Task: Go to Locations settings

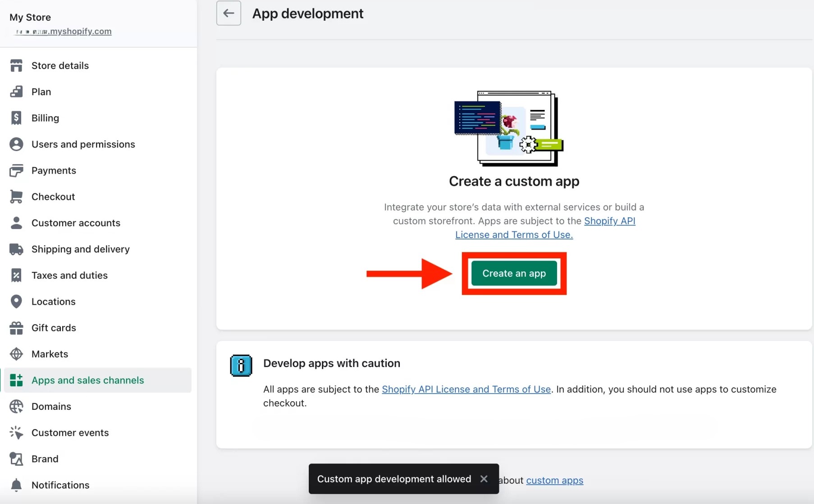Action: point(98,302)
